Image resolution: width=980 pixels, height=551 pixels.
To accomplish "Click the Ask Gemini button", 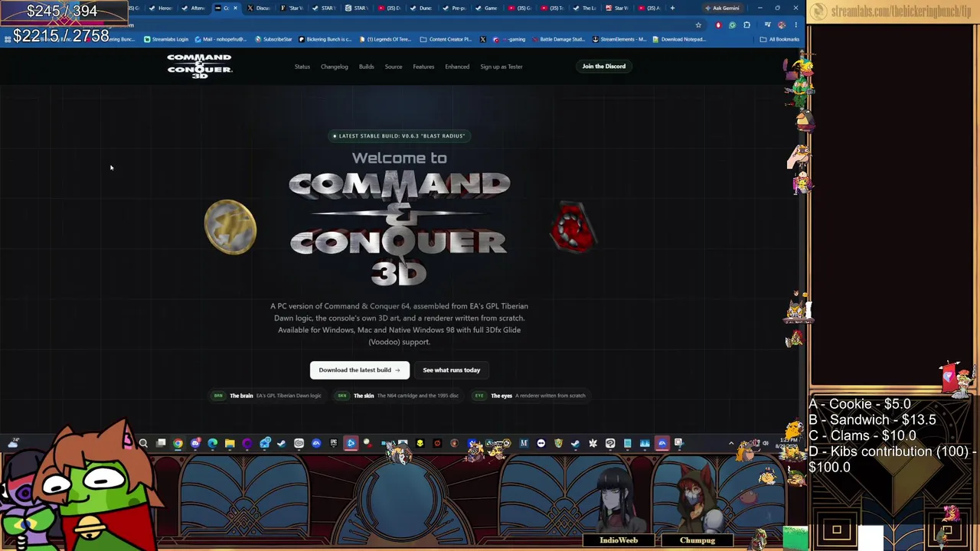I will [722, 8].
